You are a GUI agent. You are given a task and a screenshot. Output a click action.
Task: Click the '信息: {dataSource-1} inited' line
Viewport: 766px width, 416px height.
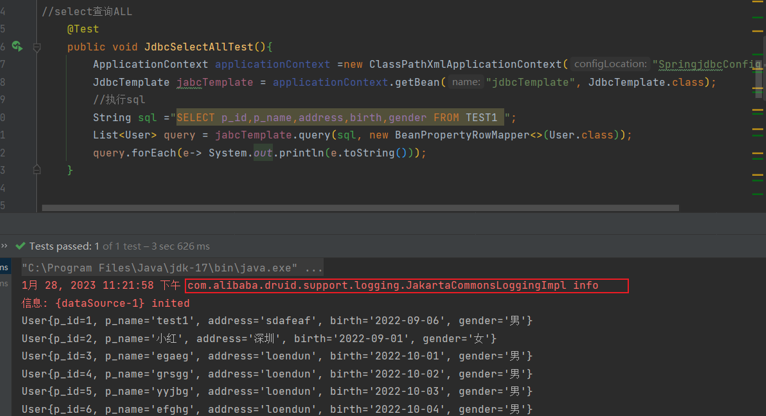click(x=106, y=303)
